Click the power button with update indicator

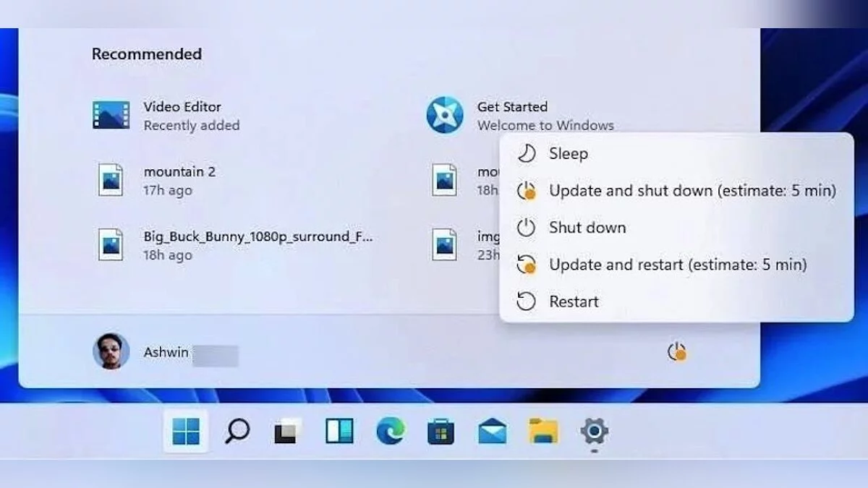[x=677, y=352]
